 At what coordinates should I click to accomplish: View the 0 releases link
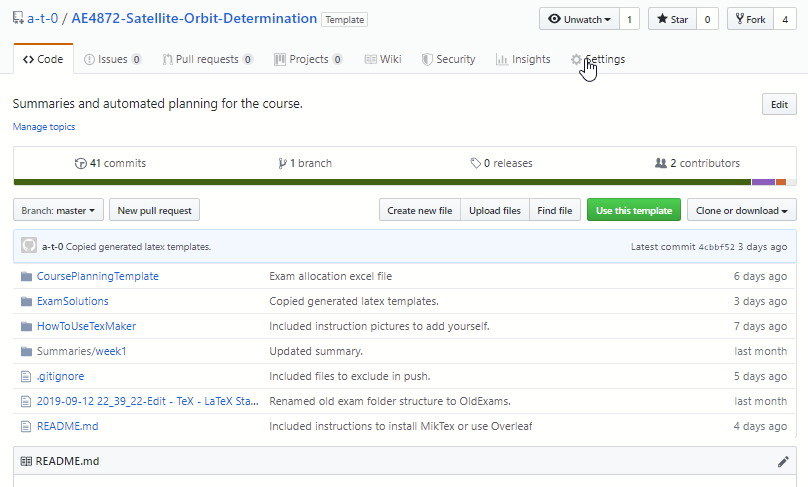pos(501,163)
